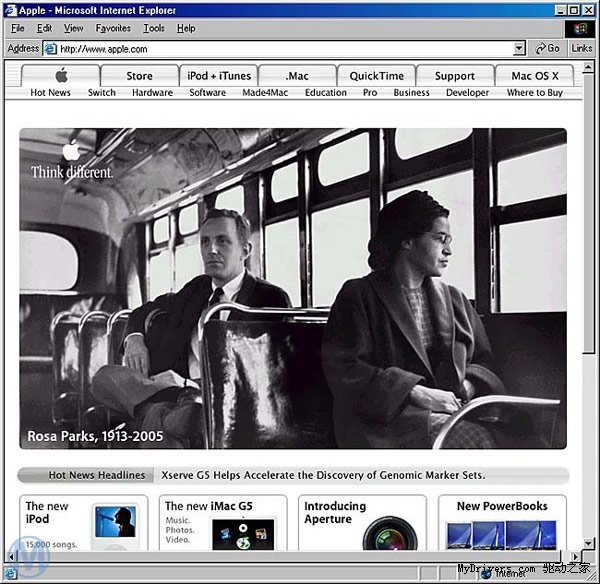Maximize the Internet Explorer window

[x=574, y=10]
